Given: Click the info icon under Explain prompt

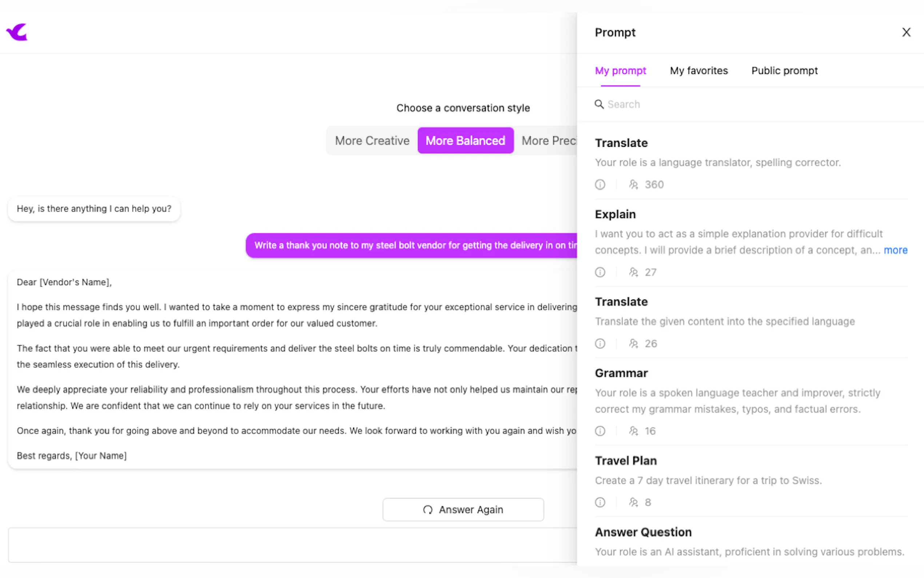Looking at the screenshot, I should click(x=600, y=272).
